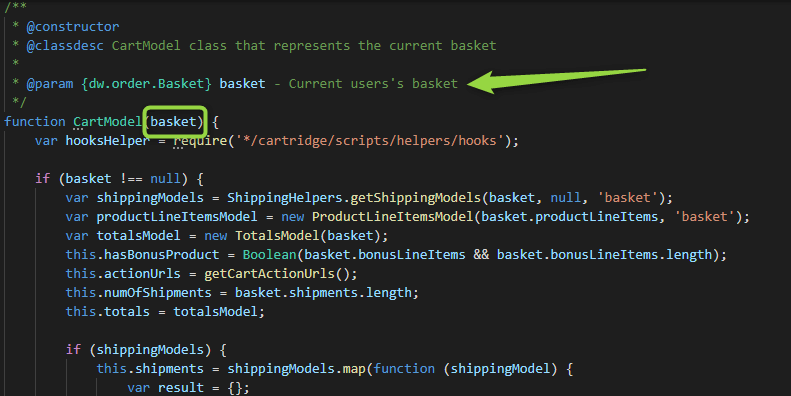
Task: Click the productLineItems property of basket
Action: [597, 217]
